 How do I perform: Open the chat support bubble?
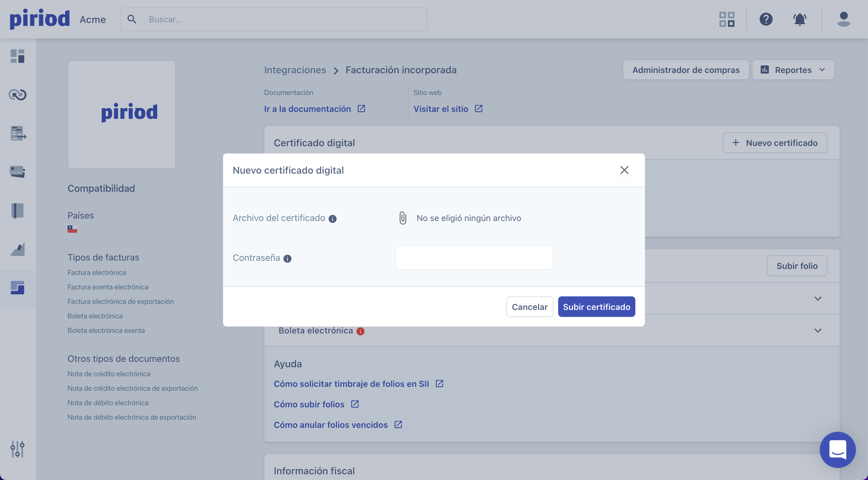837,449
